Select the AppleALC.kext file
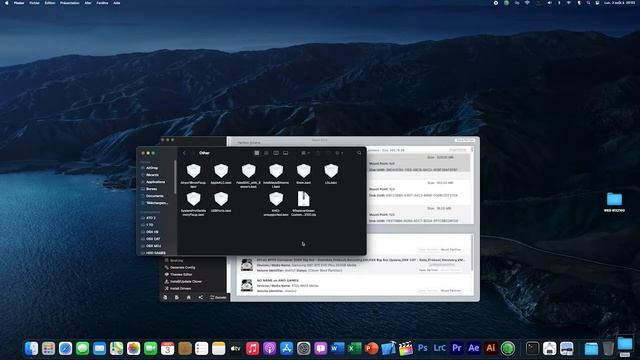Screen dimensions: 640x360 (221, 174)
